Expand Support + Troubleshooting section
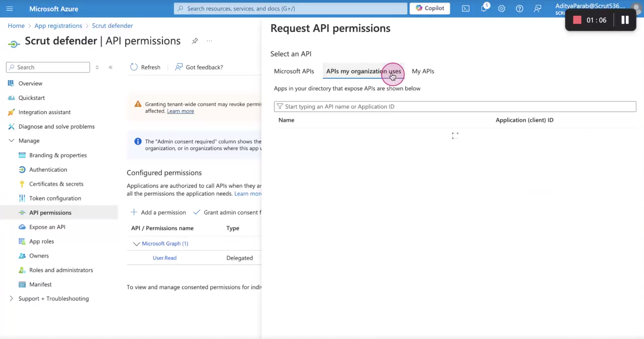 point(11,298)
